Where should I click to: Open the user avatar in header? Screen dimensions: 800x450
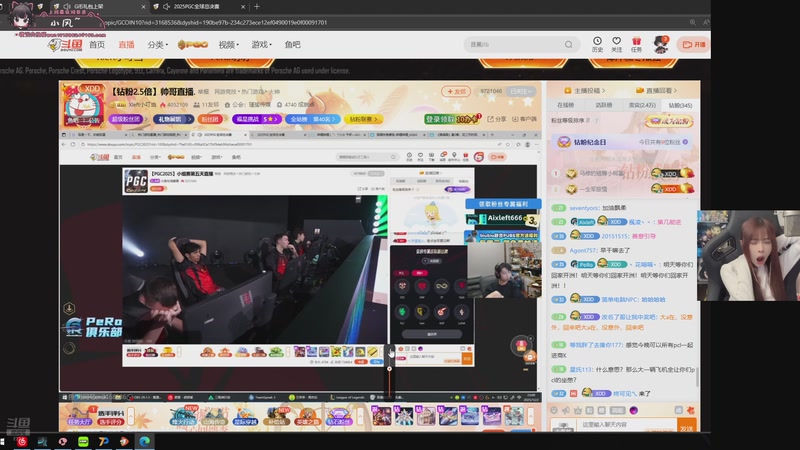tap(661, 44)
